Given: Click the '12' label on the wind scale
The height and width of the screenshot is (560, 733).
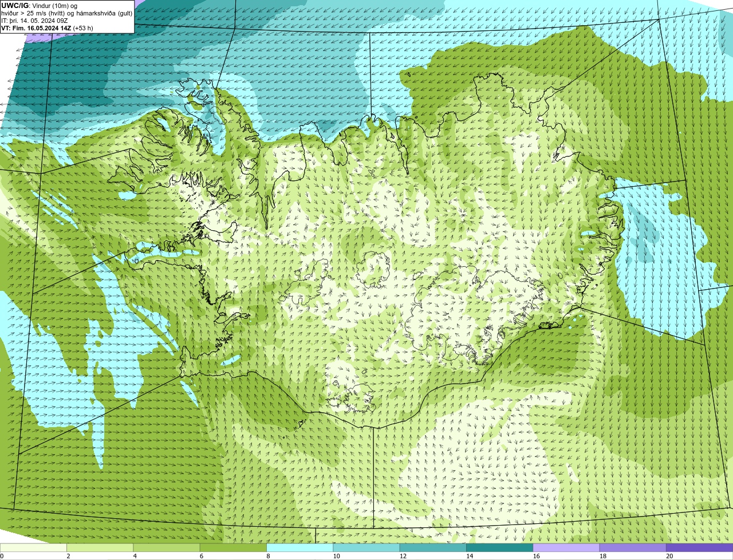Looking at the screenshot, I should [x=403, y=556].
